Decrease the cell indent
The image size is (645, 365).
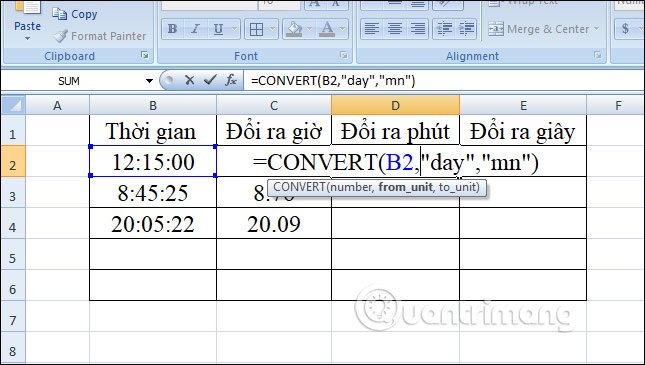[444, 29]
